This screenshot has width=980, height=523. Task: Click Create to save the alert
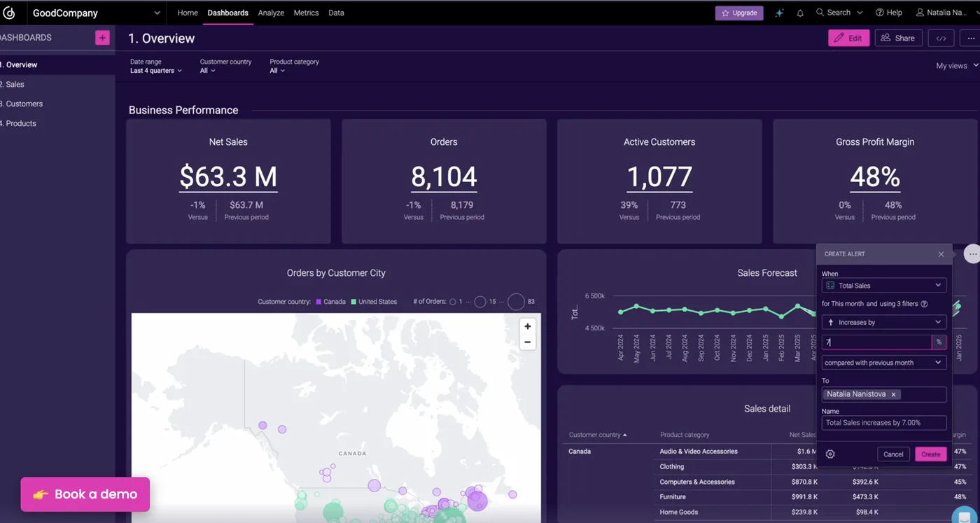pos(931,454)
